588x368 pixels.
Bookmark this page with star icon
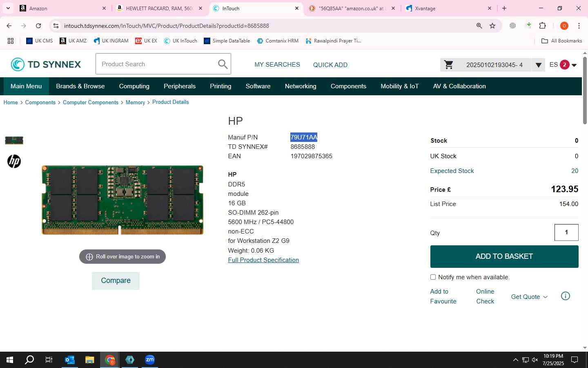coord(492,26)
